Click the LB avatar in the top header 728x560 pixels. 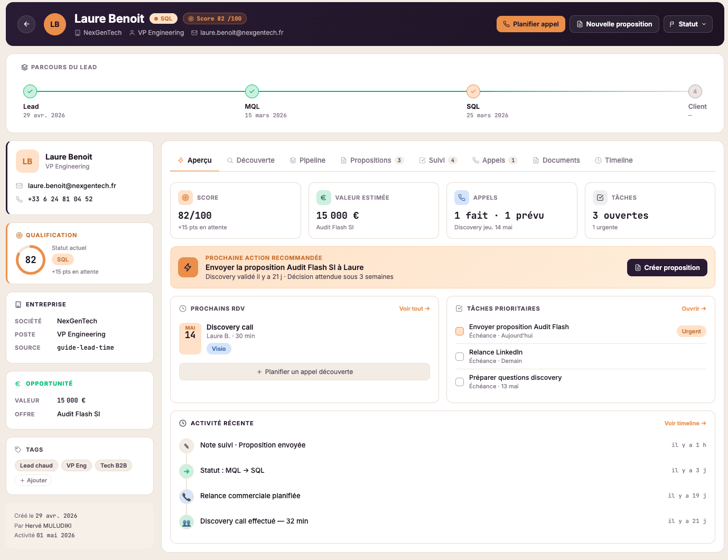click(x=55, y=24)
